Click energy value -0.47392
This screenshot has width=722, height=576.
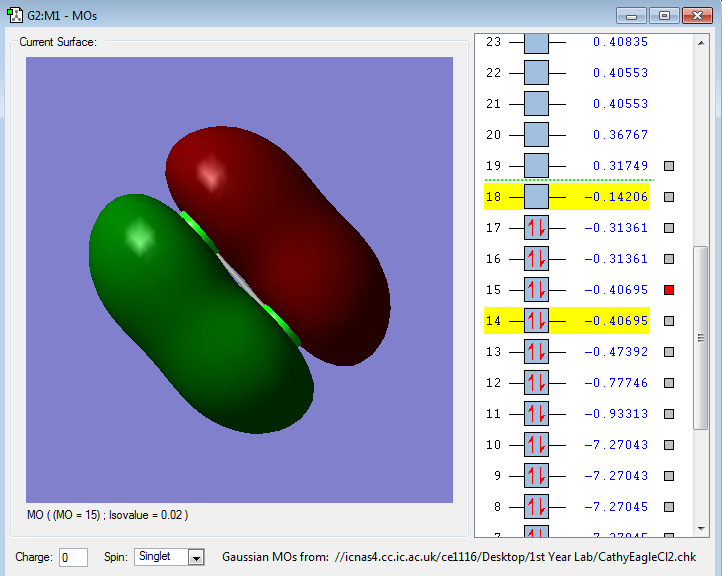tap(616, 351)
